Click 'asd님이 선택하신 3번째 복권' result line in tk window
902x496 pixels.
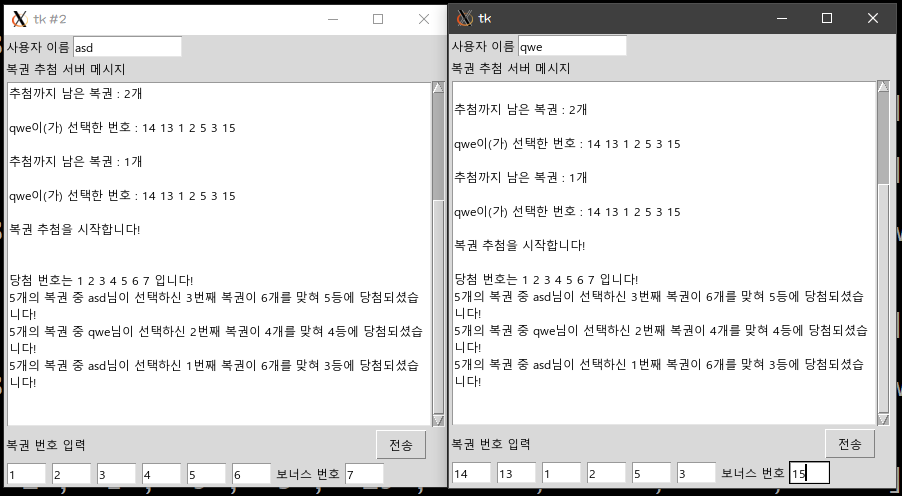(x=659, y=305)
